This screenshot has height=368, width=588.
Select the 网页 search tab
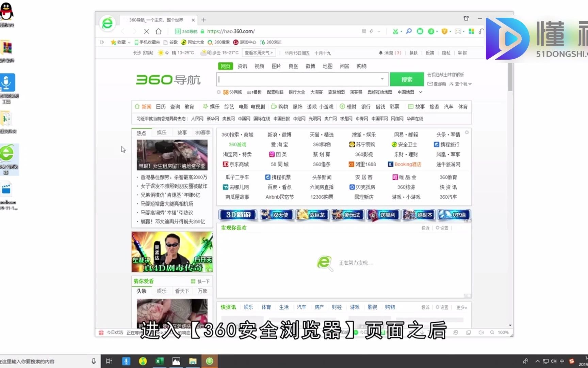(x=225, y=66)
